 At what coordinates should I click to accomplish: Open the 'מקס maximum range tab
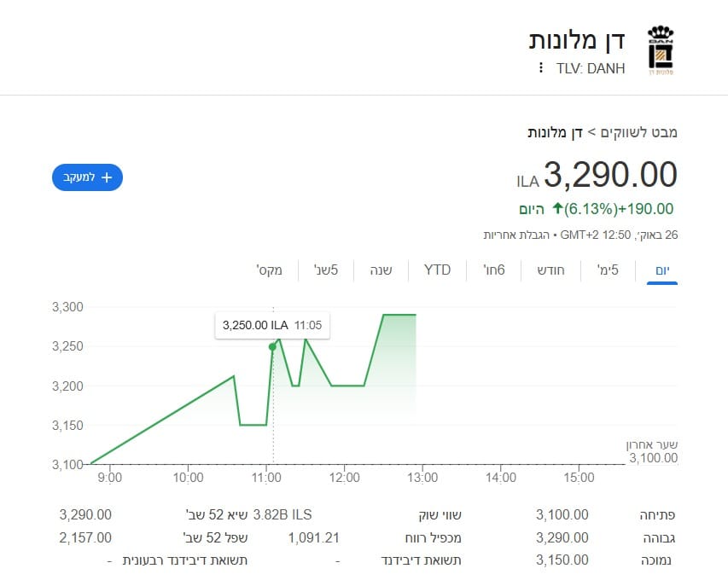point(269,270)
